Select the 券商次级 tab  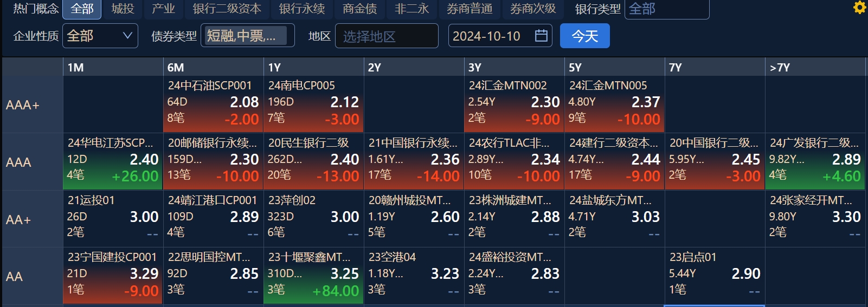(533, 9)
